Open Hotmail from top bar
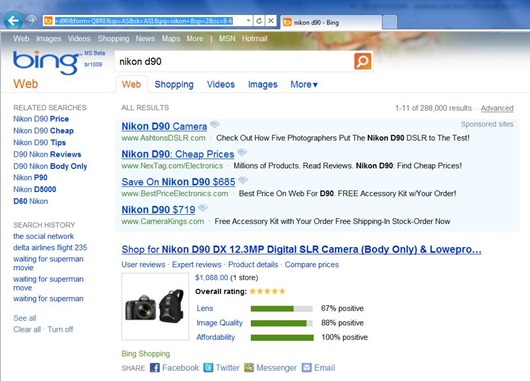 [255, 39]
